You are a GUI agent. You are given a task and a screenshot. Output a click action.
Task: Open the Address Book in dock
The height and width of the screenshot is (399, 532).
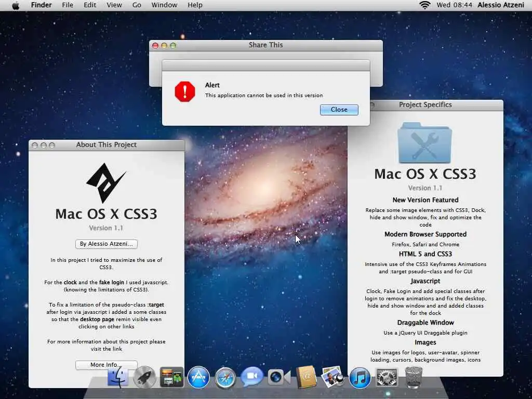[307, 377]
